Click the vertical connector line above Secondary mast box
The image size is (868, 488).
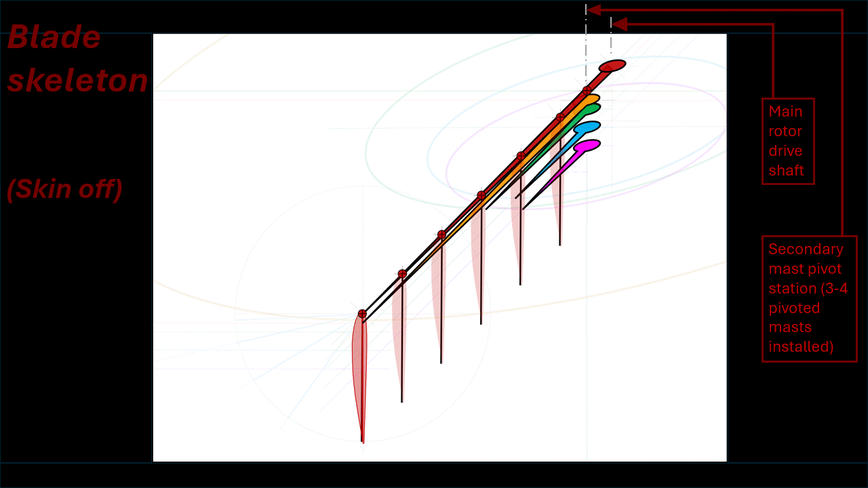point(842,122)
